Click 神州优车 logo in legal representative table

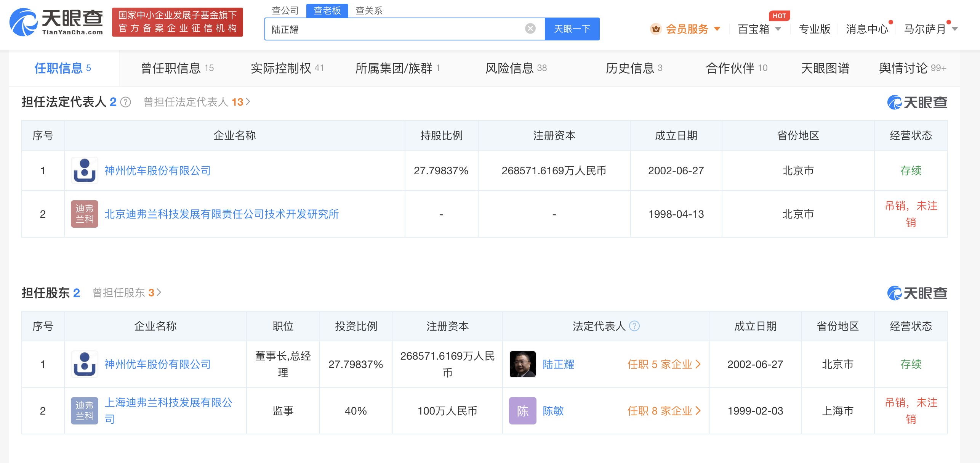[x=85, y=170]
